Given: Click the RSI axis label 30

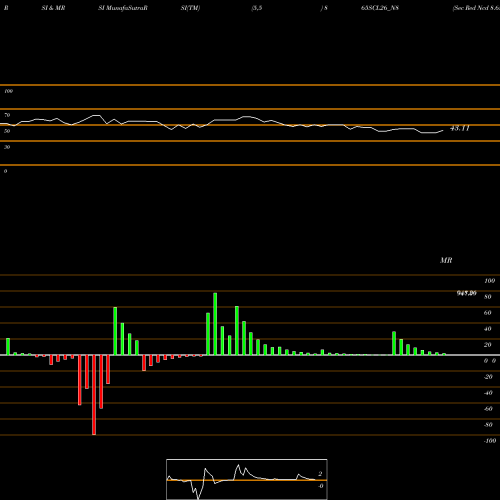Looking at the screenshot, I should pos(7,147).
